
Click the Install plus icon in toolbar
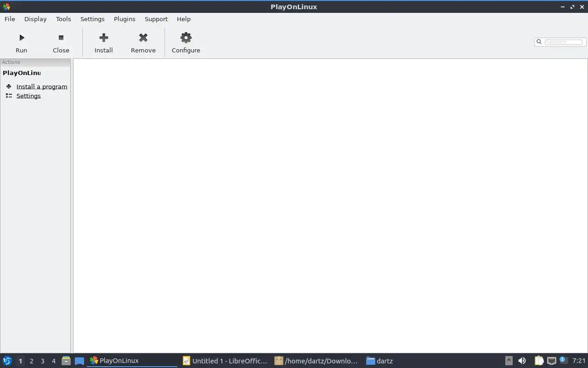[x=104, y=38]
